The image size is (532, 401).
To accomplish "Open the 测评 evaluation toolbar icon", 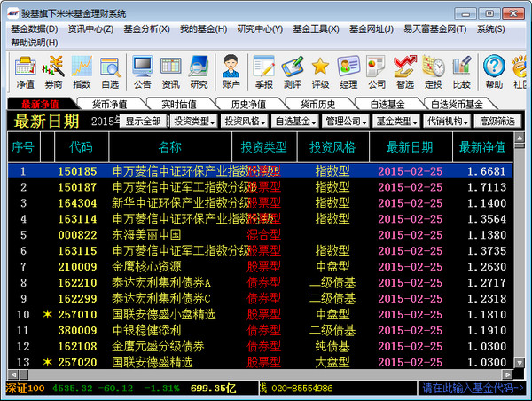I will (292, 73).
